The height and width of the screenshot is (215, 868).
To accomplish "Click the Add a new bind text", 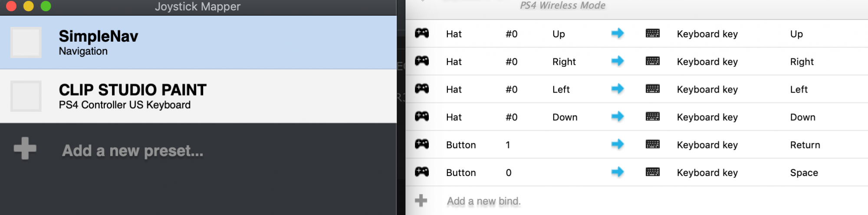I will (x=483, y=201).
